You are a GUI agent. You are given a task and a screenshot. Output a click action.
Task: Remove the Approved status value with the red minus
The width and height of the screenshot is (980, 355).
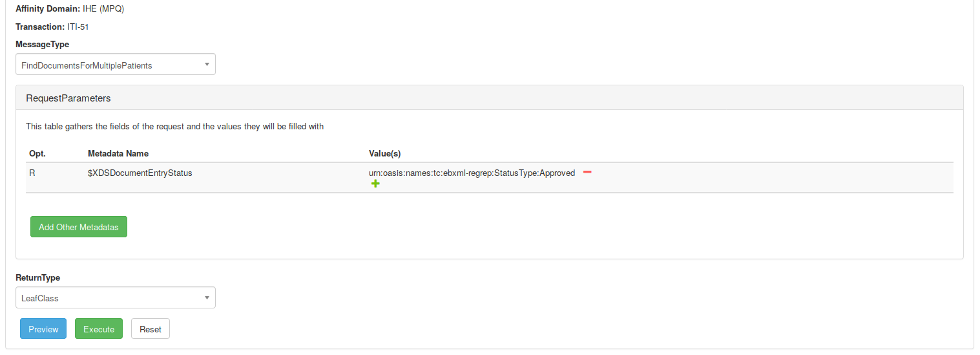[587, 172]
